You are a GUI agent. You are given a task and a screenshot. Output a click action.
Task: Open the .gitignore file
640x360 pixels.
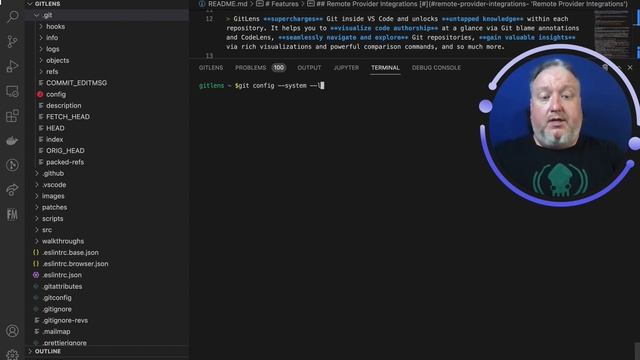[57, 309]
